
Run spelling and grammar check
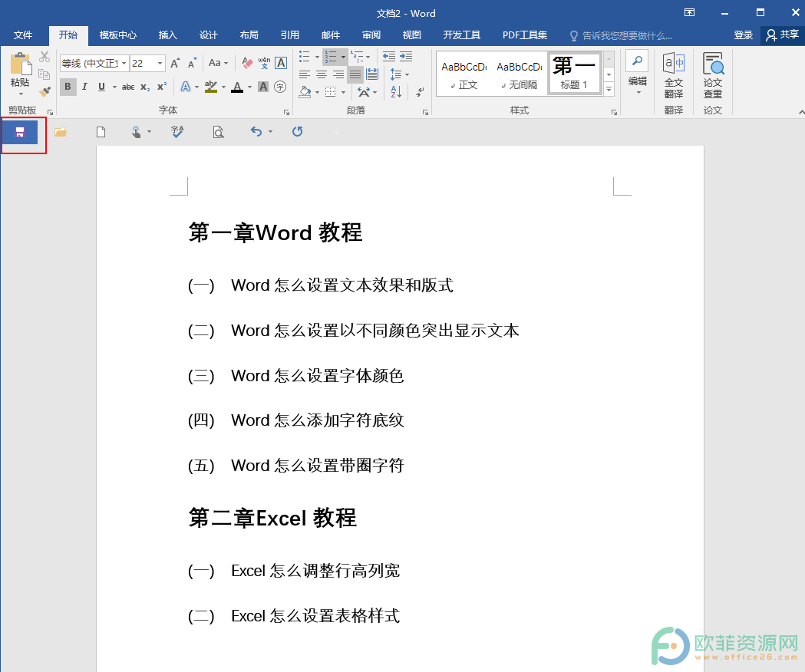point(177,132)
